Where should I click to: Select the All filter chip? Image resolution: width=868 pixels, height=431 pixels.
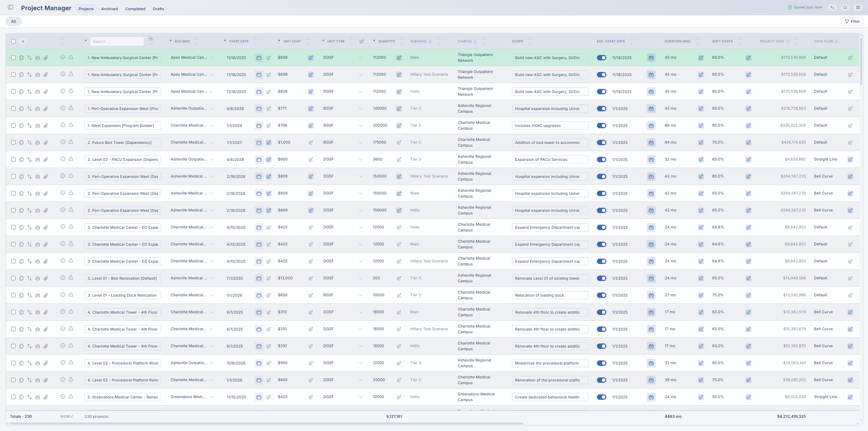(14, 21)
